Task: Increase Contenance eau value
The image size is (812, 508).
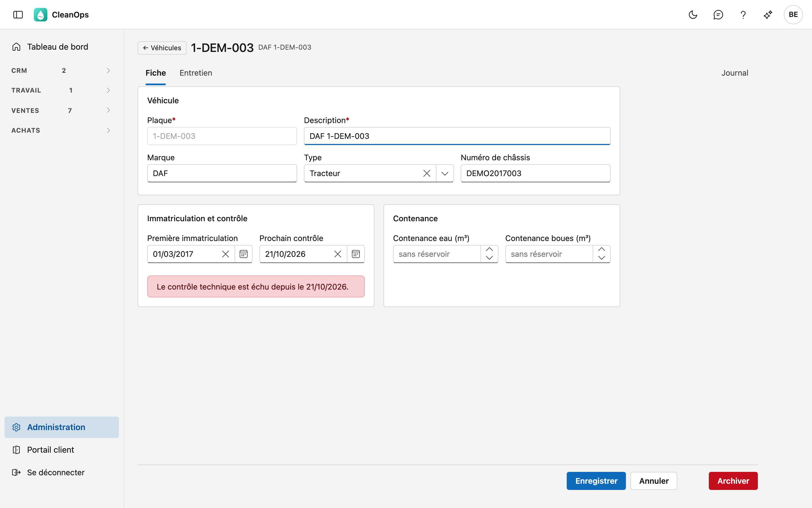Action: point(489,249)
